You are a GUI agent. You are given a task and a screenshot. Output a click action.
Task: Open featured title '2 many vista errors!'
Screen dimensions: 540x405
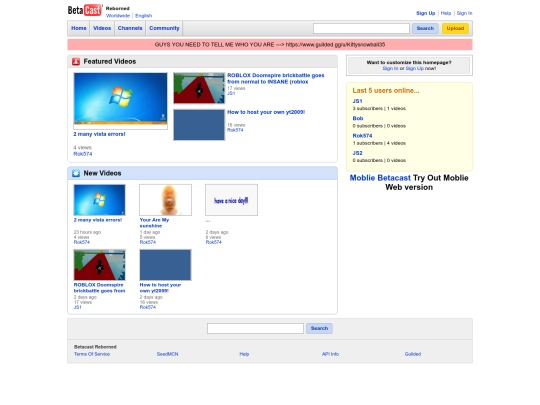(99, 134)
